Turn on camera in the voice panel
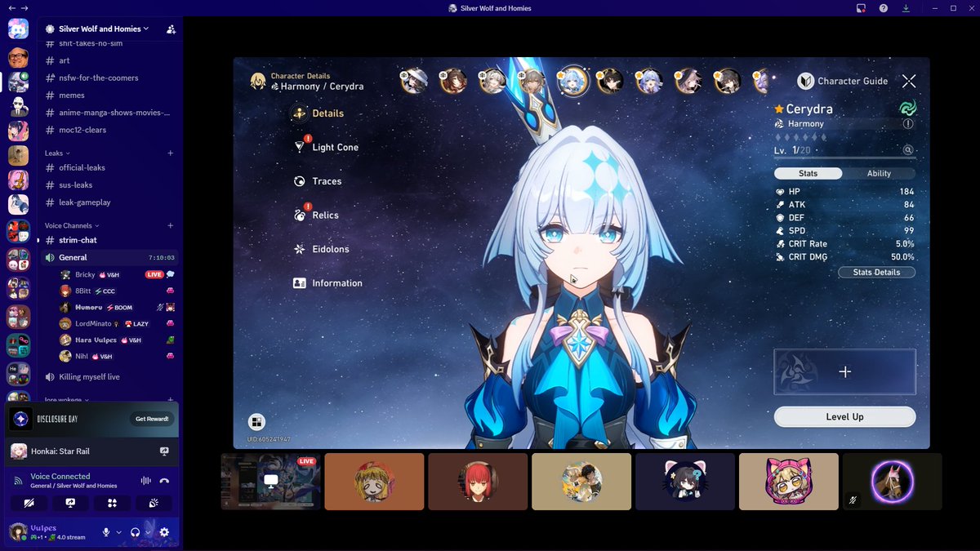This screenshot has height=551, width=980. 29,503
